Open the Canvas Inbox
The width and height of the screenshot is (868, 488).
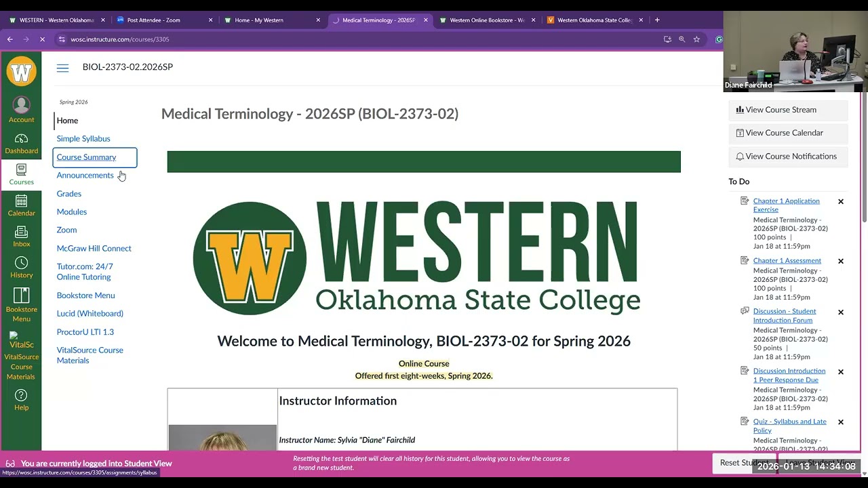point(21,237)
